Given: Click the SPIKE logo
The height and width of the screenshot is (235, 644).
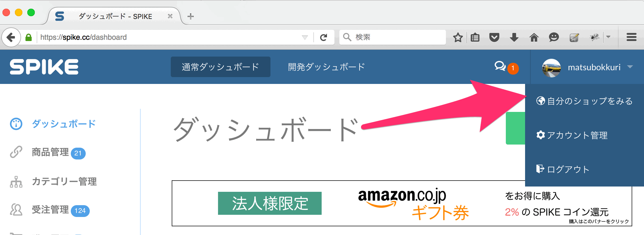Looking at the screenshot, I should click(44, 67).
